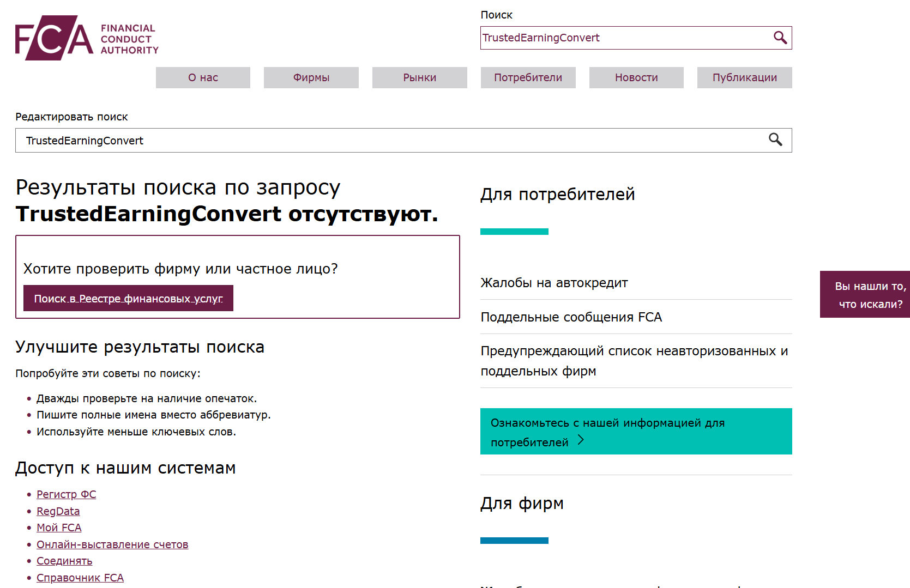Click the 'Хотите проверить фирму или частное лицо?' text
The width and height of the screenshot is (910, 588).
pyautogui.click(x=180, y=269)
